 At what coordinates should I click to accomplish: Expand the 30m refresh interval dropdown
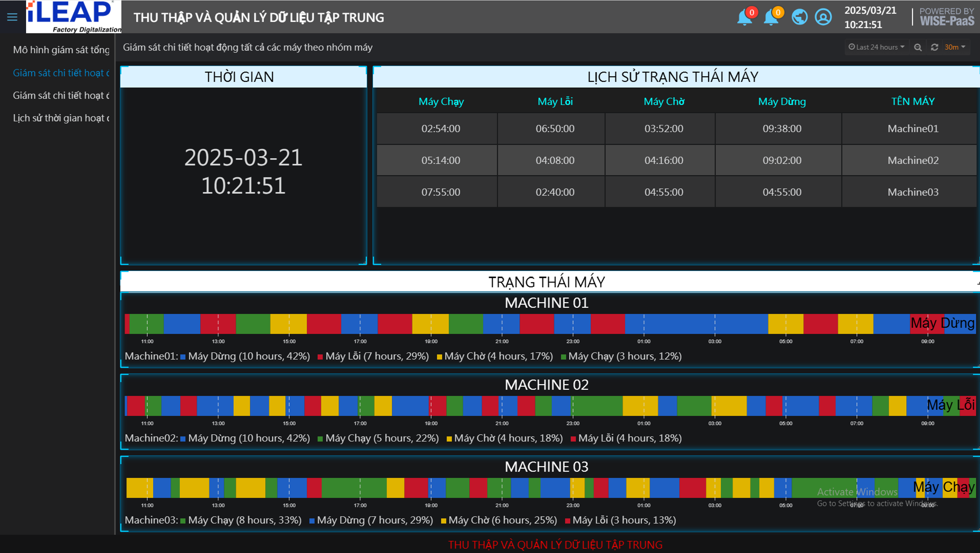click(x=955, y=47)
